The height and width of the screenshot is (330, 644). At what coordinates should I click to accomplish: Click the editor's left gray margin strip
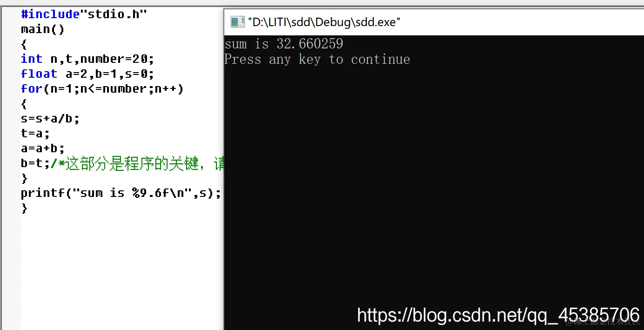click(11, 168)
